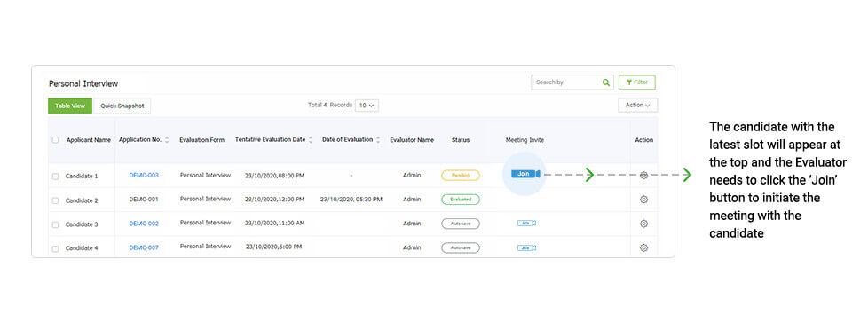The image size is (868, 322).
Task: Click the Meeting Invite column header
Action: point(525,140)
